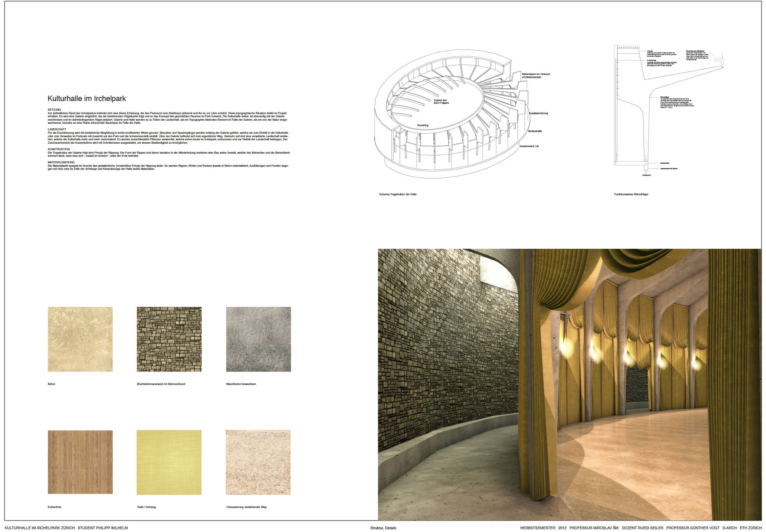Click the 'Beton' caption
Viewport: 766px width, 532px height.
point(51,384)
